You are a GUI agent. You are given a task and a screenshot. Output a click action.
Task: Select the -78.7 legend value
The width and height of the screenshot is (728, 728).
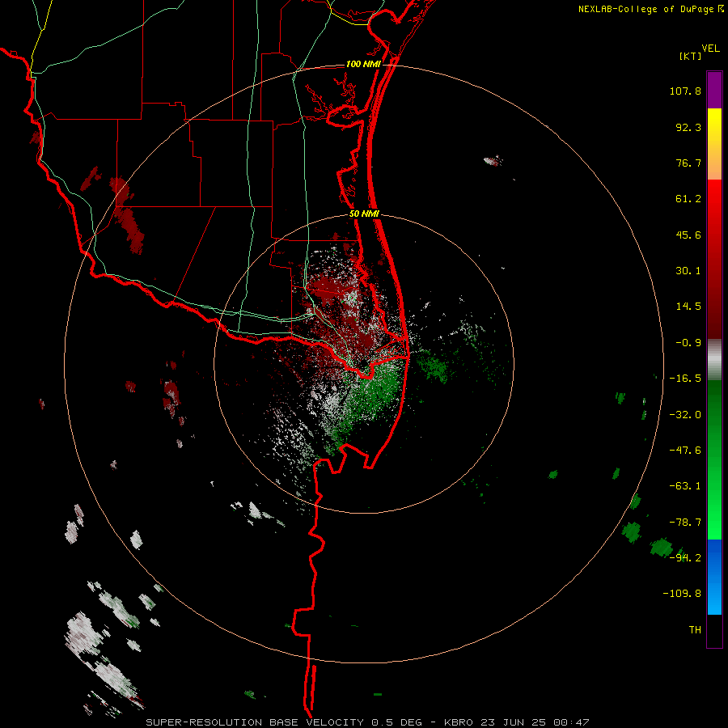[685, 523]
